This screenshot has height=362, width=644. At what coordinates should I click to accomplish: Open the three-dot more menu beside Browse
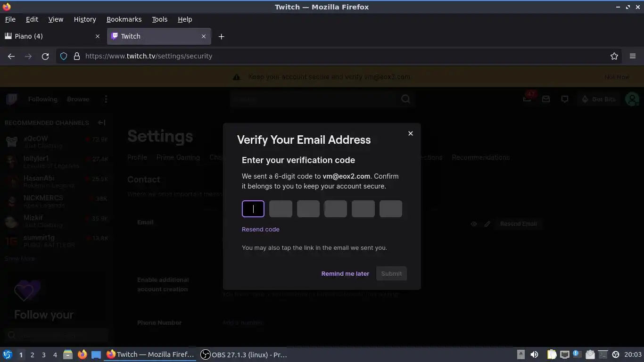[x=106, y=99]
